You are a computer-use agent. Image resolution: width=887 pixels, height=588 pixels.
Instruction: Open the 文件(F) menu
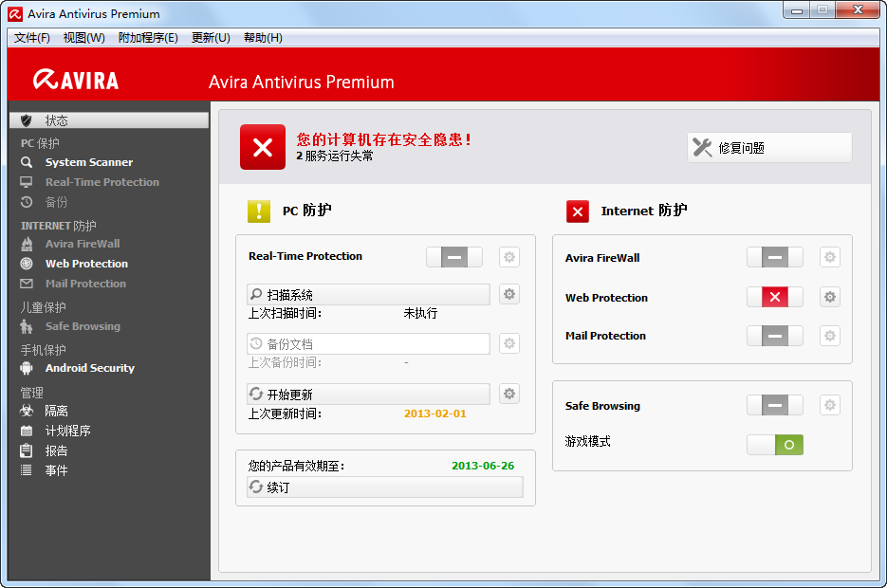[31, 38]
